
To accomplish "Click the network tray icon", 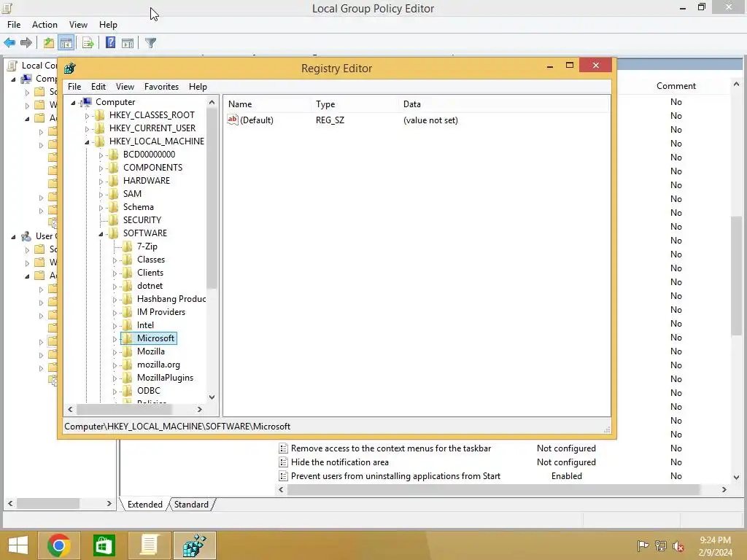I will [x=661, y=545].
